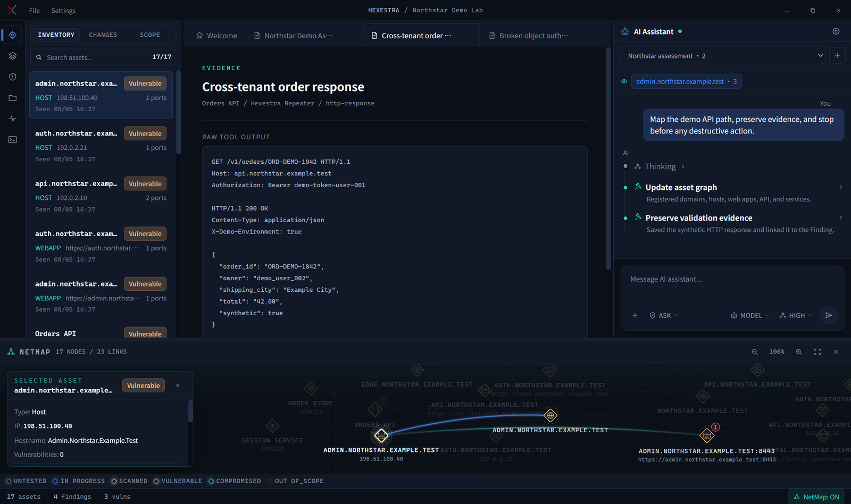Open the findings alert icon in the sidebar
Image resolution: width=851 pixels, height=504 pixels.
(x=13, y=77)
